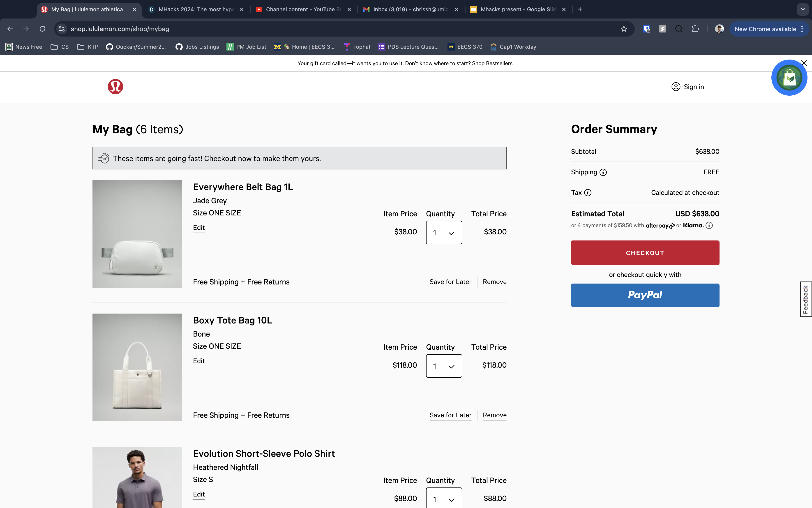This screenshot has width=812, height=508.
Task: Open quantity dropdown for Boxy Tote Bag
Action: (443, 366)
